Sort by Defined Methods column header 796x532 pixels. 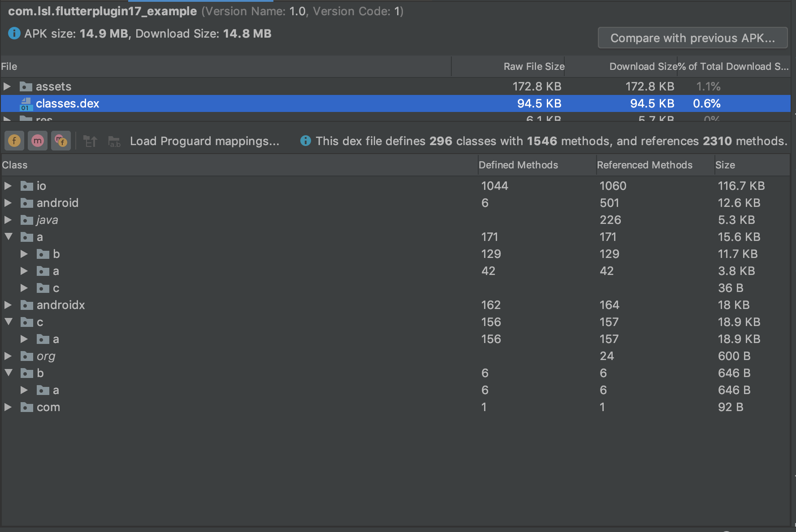(518, 165)
